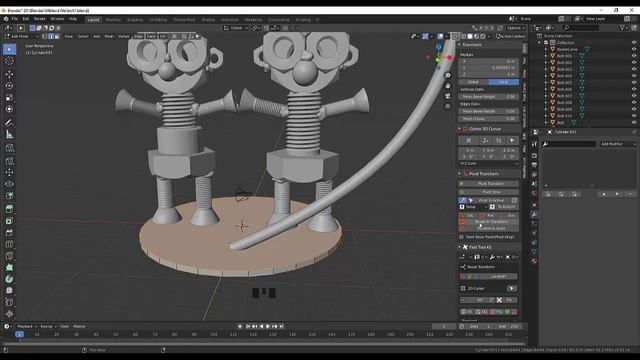640x360 pixels.
Task: Select the 3D Cursor tool
Action: [9, 61]
